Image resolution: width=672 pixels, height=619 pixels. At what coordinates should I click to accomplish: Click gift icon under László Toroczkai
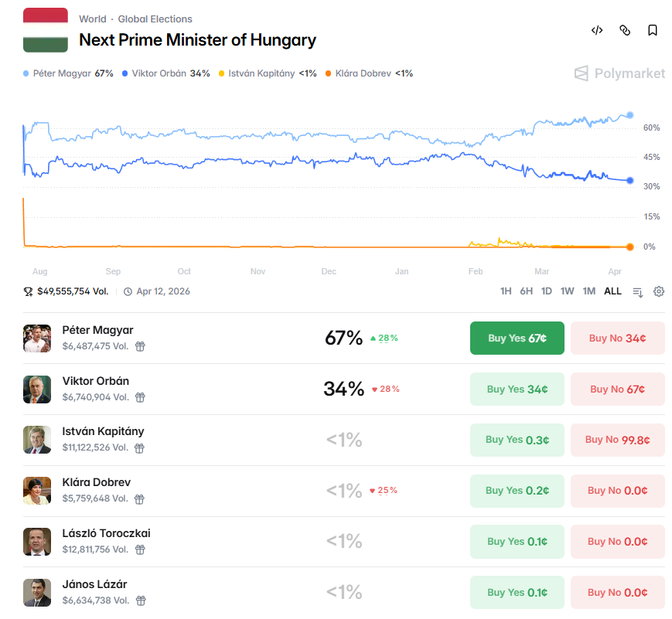click(140, 549)
